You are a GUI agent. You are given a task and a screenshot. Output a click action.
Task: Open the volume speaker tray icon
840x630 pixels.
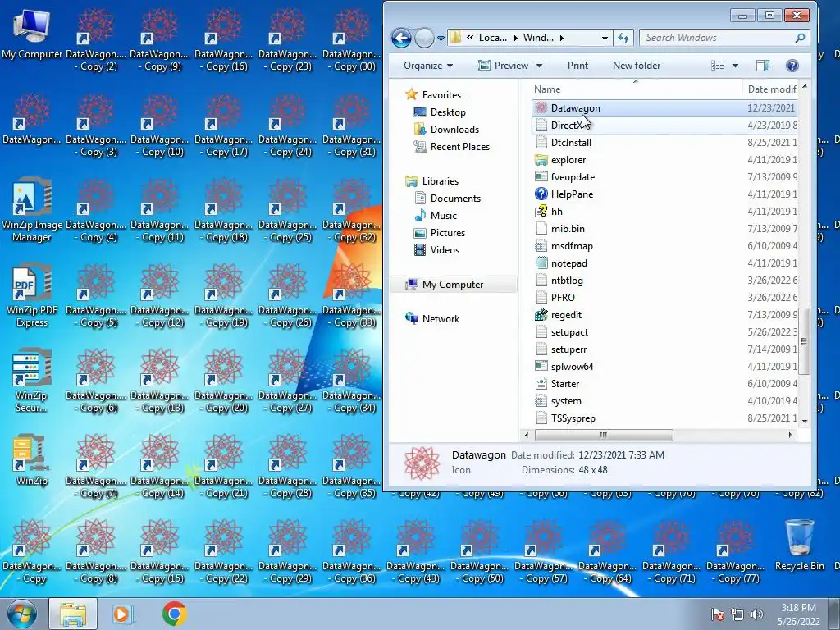pos(757,614)
